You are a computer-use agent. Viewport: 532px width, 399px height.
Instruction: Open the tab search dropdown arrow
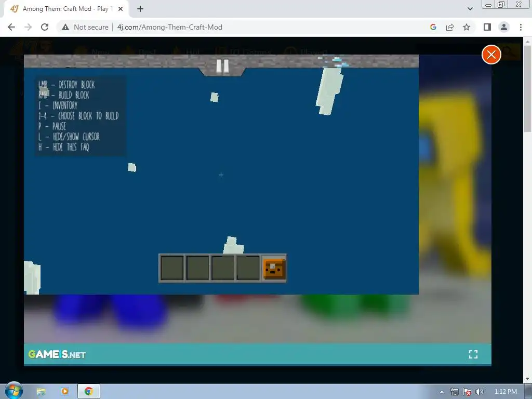coord(470,9)
